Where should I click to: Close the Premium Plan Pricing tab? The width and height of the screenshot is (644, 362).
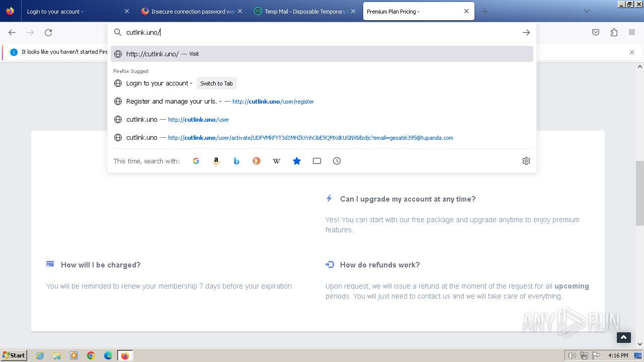[466, 11]
